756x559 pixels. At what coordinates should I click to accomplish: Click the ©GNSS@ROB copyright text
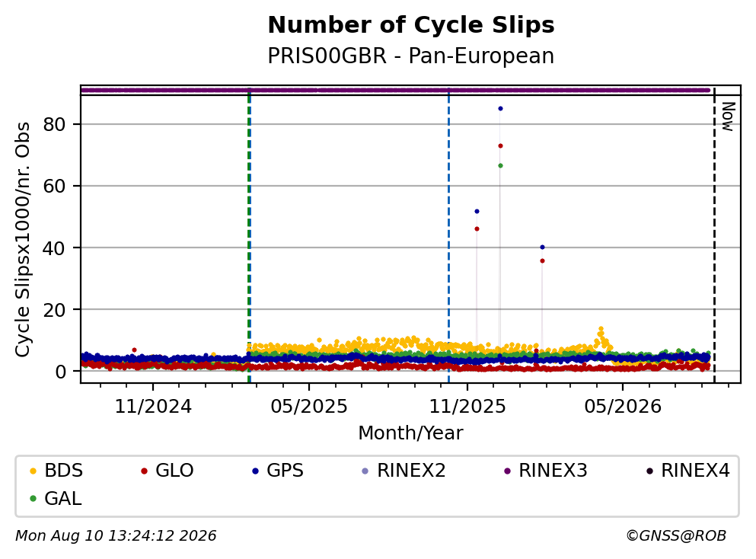pos(676,536)
